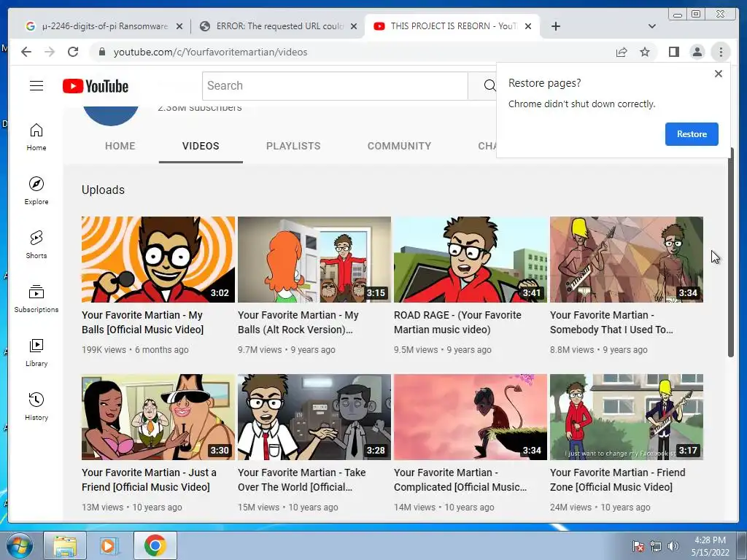Bookmark this page with star icon
747x560 pixels.
pyautogui.click(x=645, y=52)
